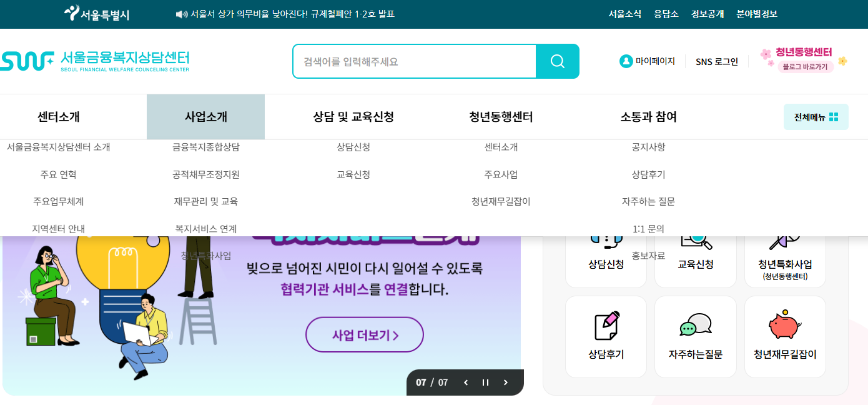Select 상담후기 submenu item

pos(648,174)
